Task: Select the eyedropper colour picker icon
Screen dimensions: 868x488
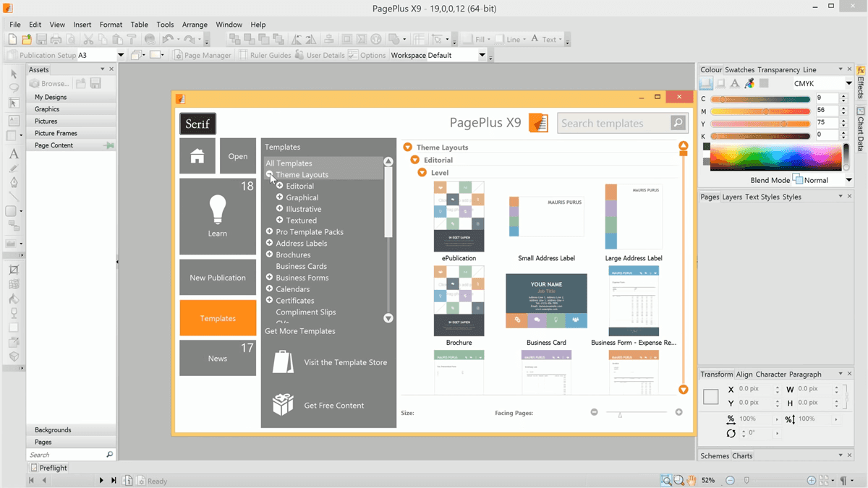Action: tap(749, 84)
